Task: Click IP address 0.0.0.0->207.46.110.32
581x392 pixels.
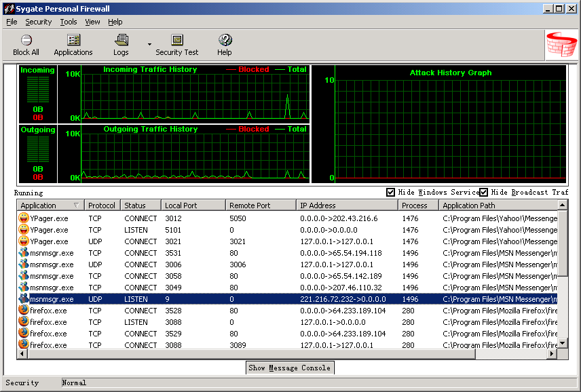Action: (341, 288)
